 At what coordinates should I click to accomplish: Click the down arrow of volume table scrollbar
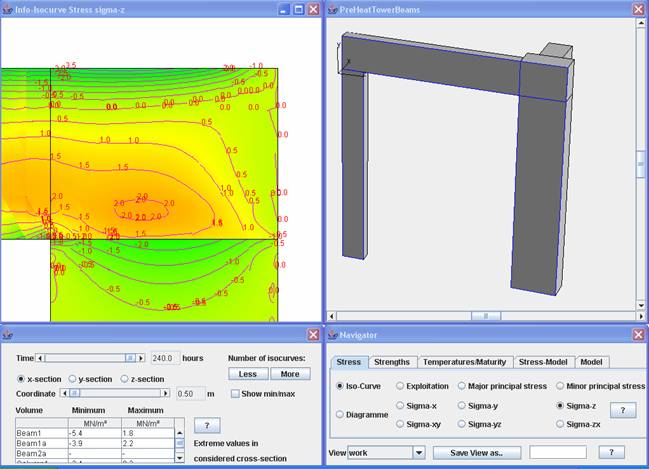[180, 458]
